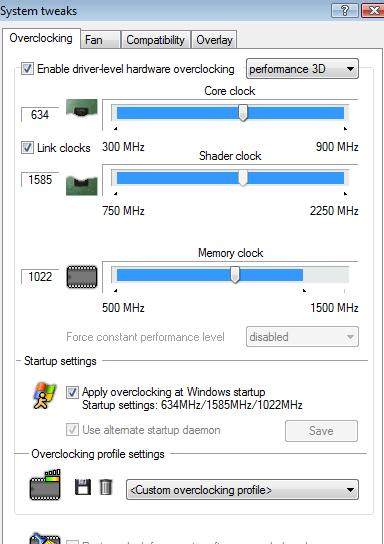Delete overclocking profile with trash icon

106,487
